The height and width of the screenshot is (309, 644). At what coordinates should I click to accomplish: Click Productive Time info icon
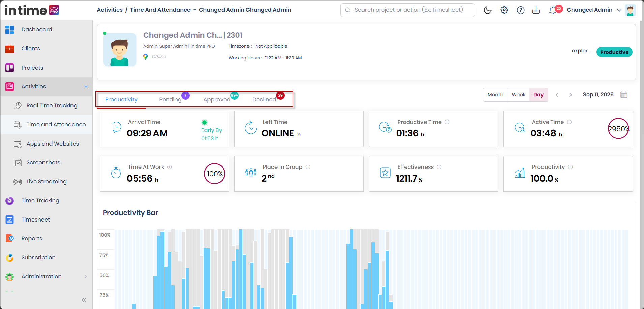click(447, 122)
